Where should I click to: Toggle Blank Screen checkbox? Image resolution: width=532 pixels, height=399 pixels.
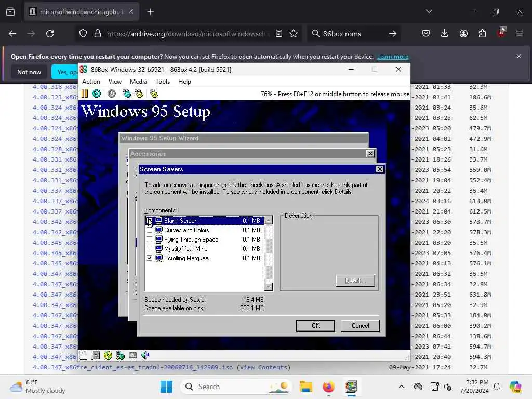point(149,220)
